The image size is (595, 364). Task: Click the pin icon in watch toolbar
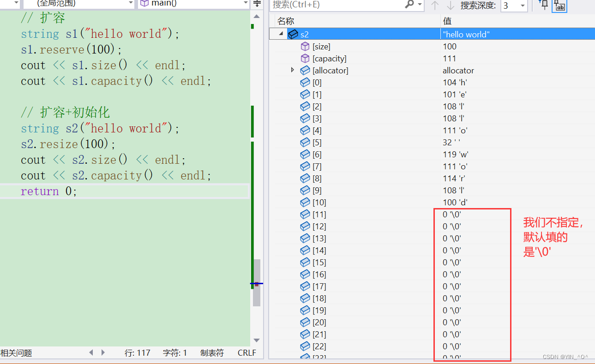[x=544, y=5]
